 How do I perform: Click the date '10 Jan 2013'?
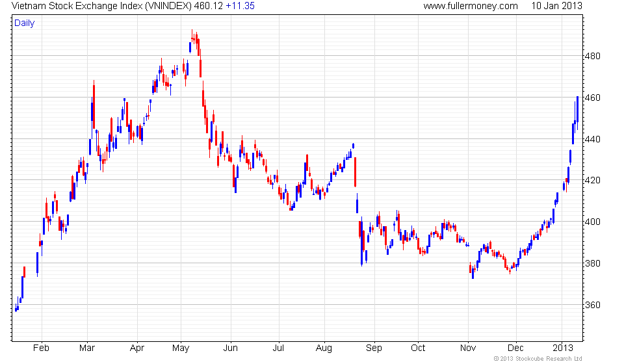tap(556, 6)
